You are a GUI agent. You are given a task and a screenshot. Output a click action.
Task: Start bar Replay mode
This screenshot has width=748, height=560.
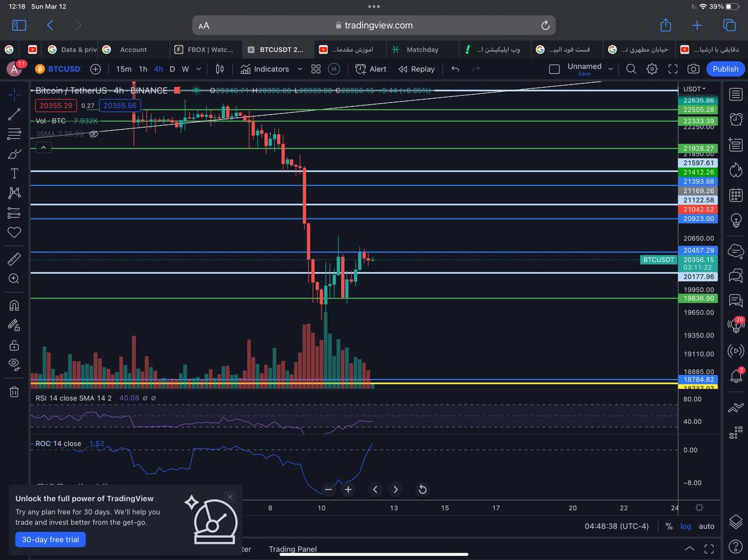[x=416, y=69]
